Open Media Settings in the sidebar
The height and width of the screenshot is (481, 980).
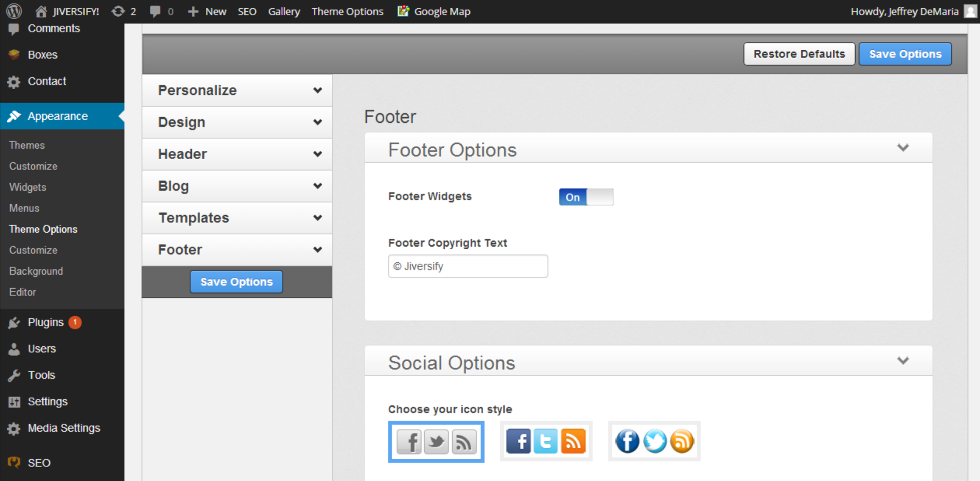coord(63,428)
